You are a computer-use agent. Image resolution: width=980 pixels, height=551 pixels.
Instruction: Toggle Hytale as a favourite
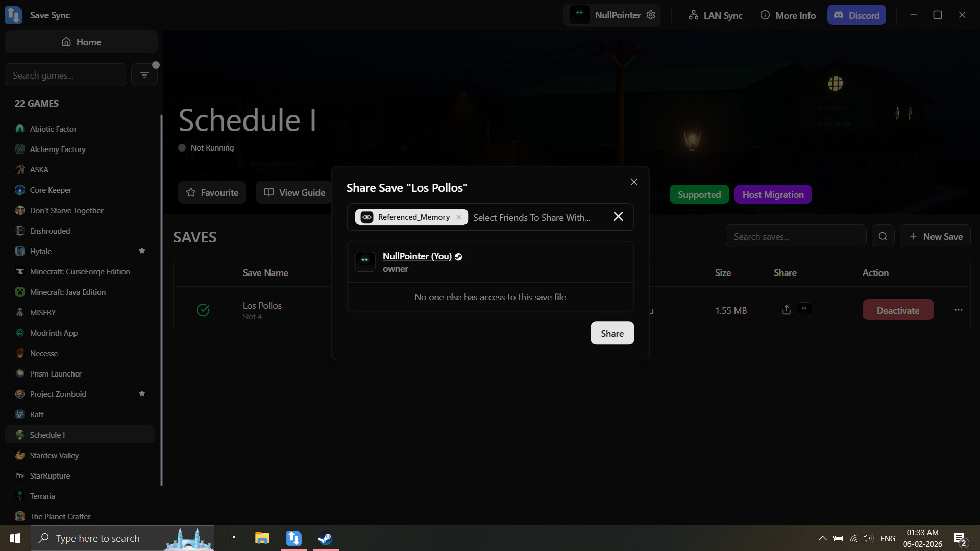pyautogui.click(x=142, y=251)
